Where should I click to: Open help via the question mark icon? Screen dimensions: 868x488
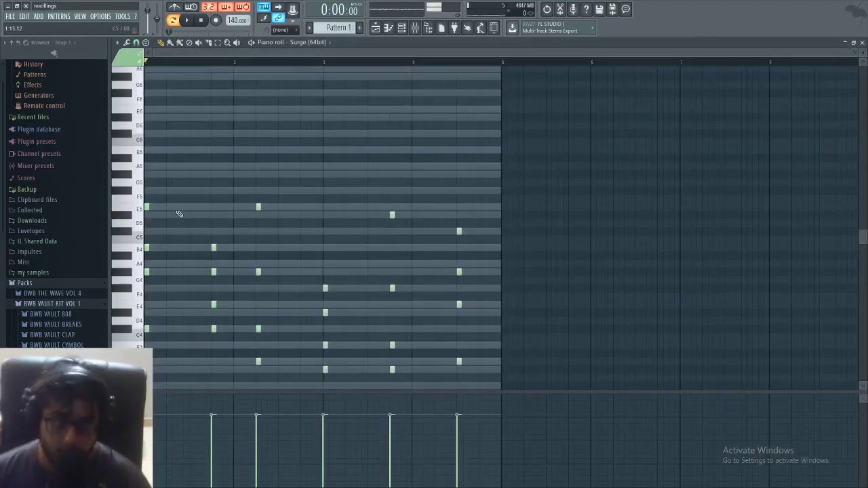pos(586,9)
